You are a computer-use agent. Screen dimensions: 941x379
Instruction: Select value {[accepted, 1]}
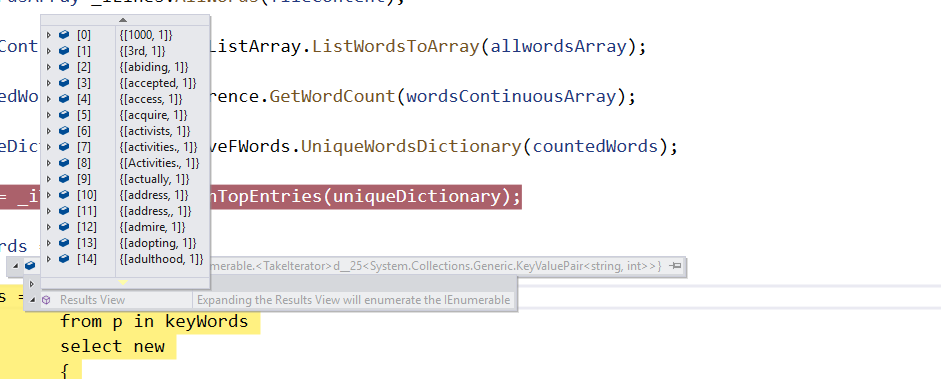(x=158, y=83)
